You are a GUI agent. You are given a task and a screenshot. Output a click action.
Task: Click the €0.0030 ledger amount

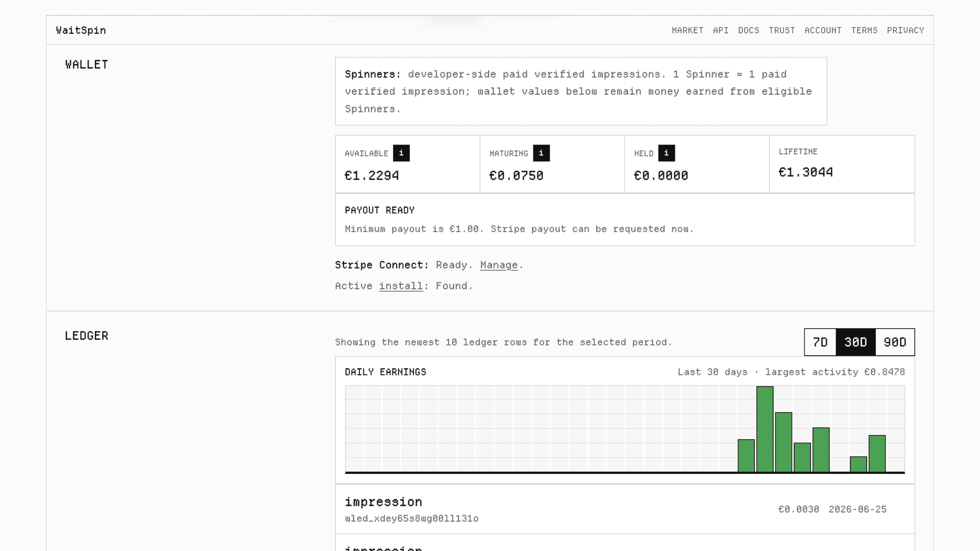pyautogui.click(x=798, y=509)
